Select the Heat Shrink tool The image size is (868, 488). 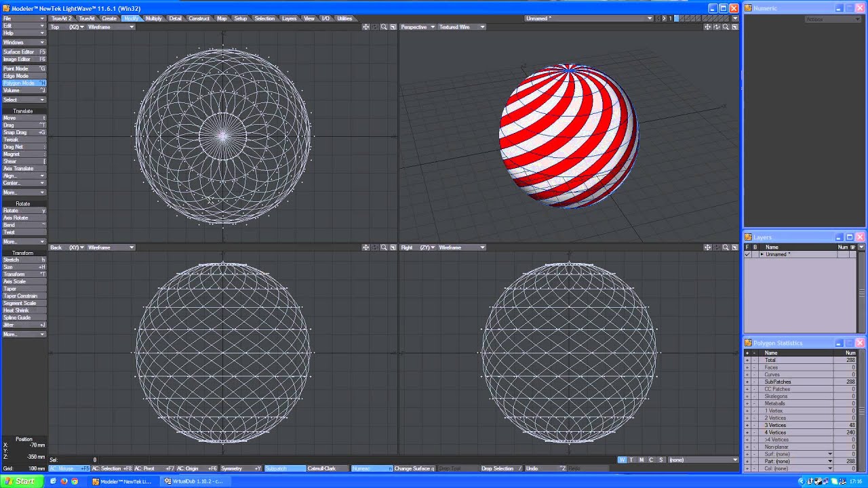24,310
